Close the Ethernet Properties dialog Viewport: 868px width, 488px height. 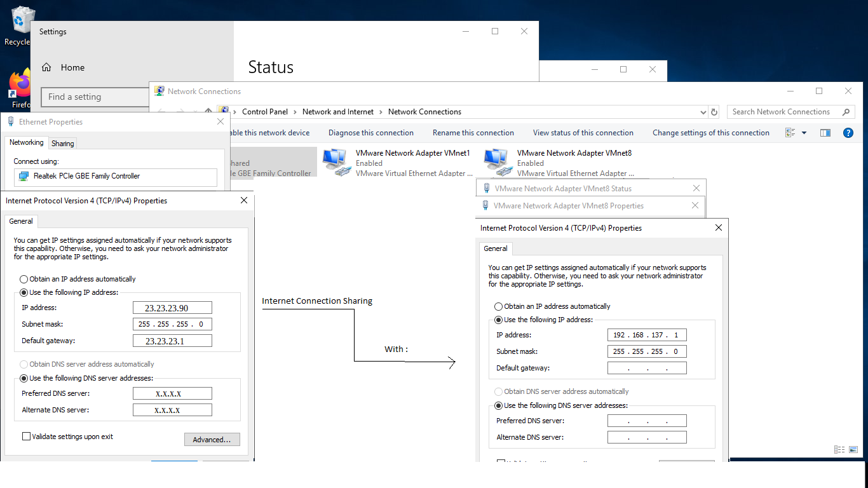(x=220, y=122)
